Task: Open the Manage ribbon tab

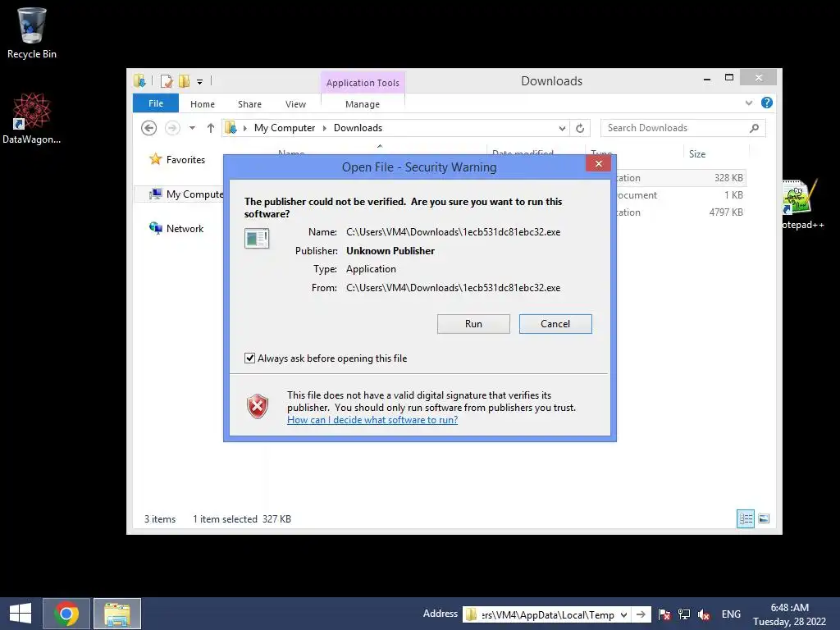Action: coord(363,104)
